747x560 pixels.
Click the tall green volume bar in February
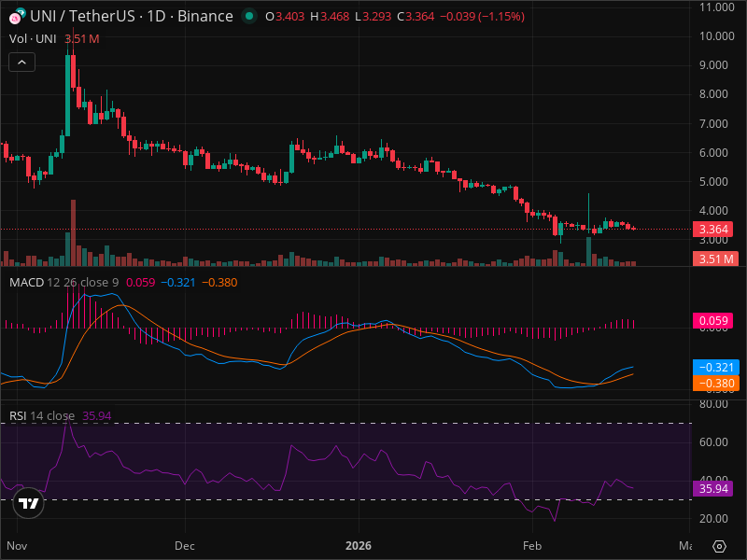tap(589, 251)
